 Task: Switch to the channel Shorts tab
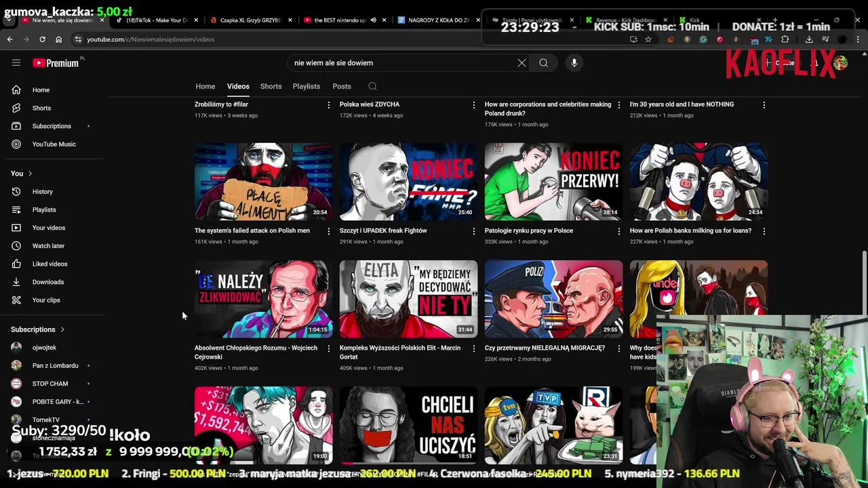tap(271, 87)
